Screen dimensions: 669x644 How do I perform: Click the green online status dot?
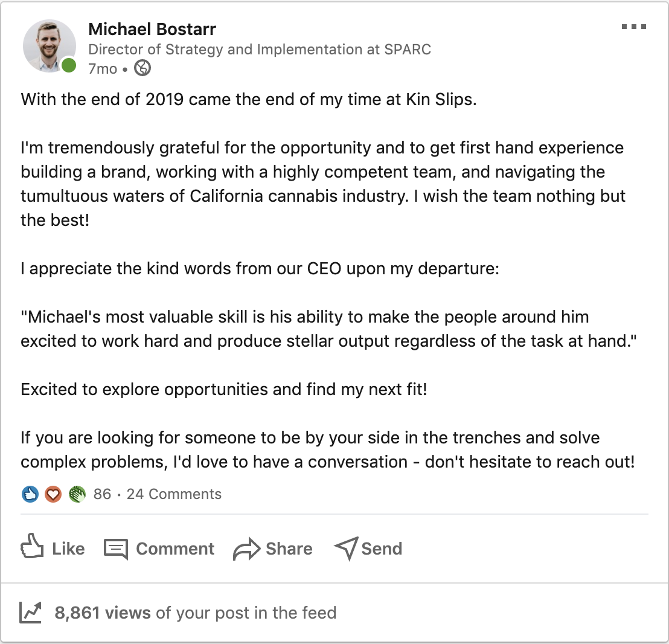[x=69, y=65]
